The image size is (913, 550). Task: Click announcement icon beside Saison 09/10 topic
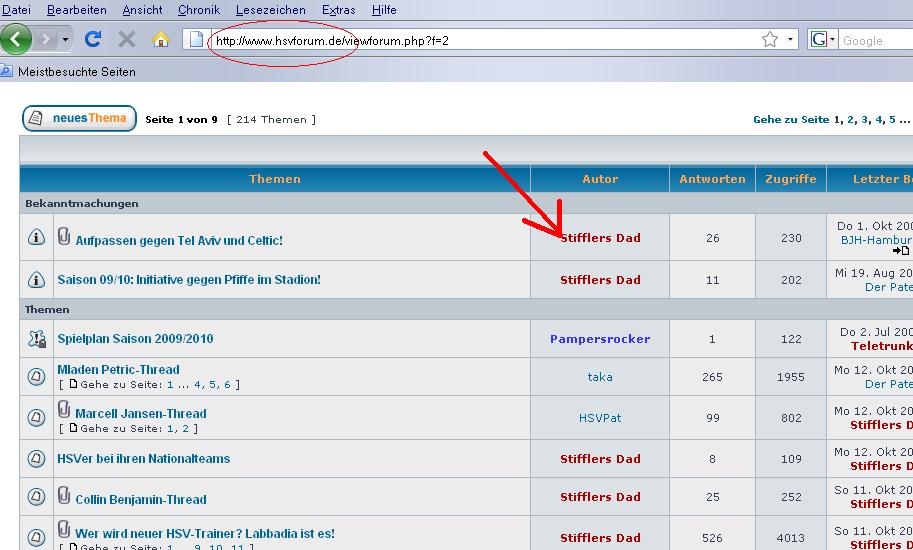click(36, 280)
